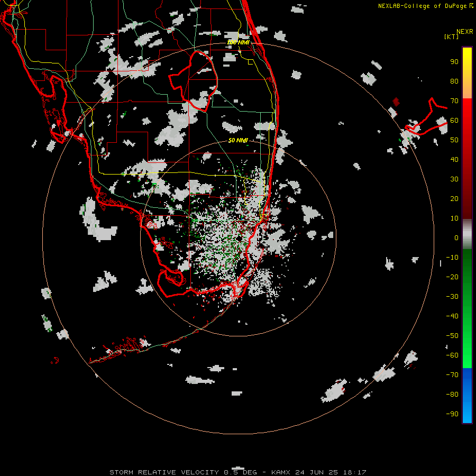This screenshot has width=476, height=476.
Task: Click the positive 90 scale value
Action: pyautogui.click(x=454, y=62)
